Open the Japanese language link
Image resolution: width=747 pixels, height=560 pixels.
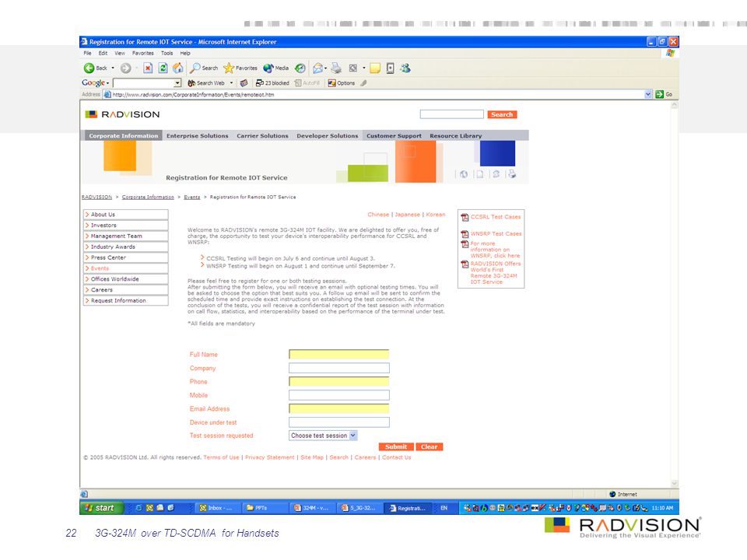point(407,215)
